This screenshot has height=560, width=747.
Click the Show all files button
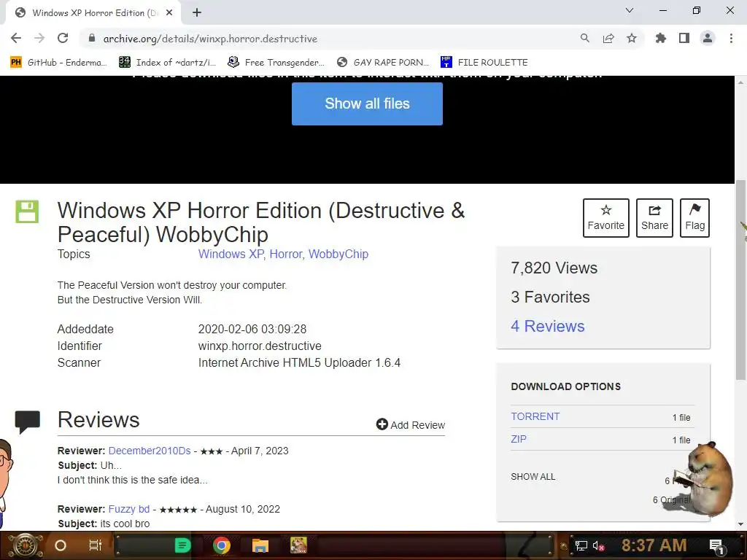367,104
